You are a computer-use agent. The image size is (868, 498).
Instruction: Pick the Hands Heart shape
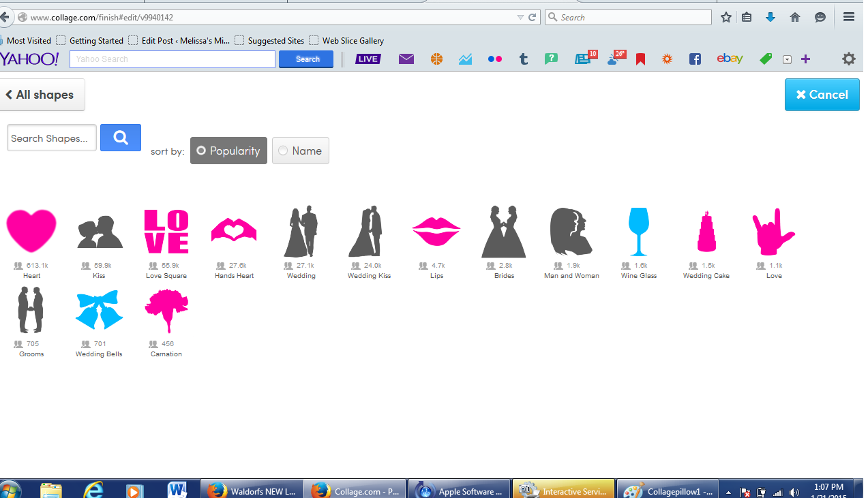(234, 232)
